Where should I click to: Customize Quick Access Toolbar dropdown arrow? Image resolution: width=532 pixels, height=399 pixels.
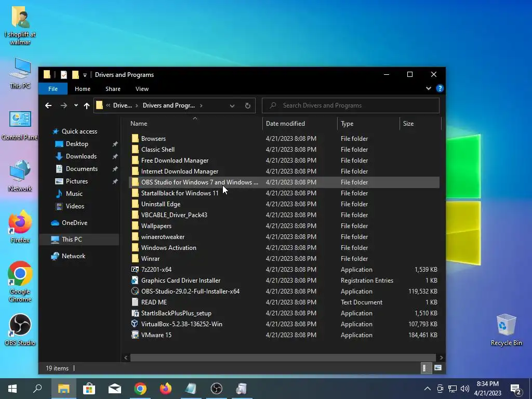85,75
